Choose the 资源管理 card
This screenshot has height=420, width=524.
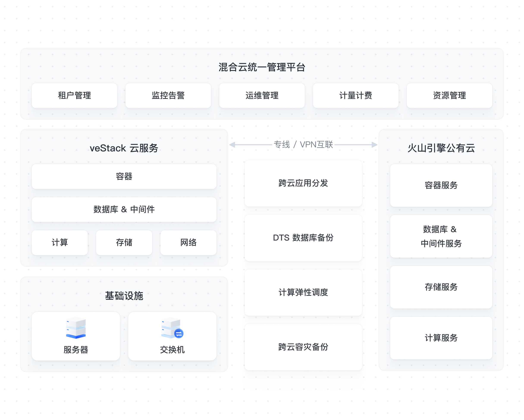[449, 95]
